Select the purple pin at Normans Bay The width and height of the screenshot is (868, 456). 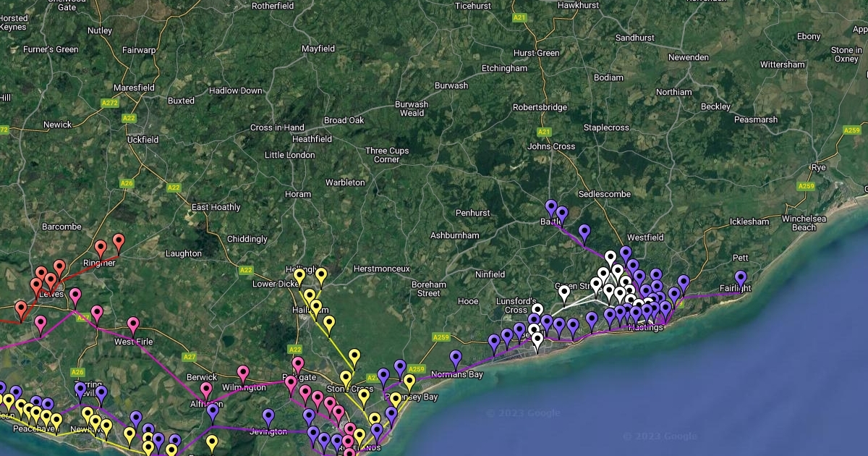(456, 358)
